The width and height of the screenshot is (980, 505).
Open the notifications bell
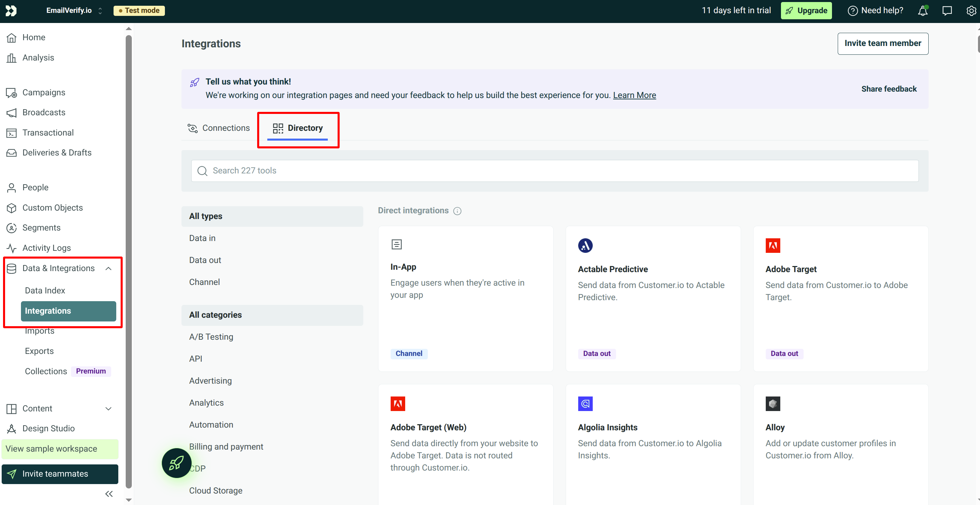point(923,11)
